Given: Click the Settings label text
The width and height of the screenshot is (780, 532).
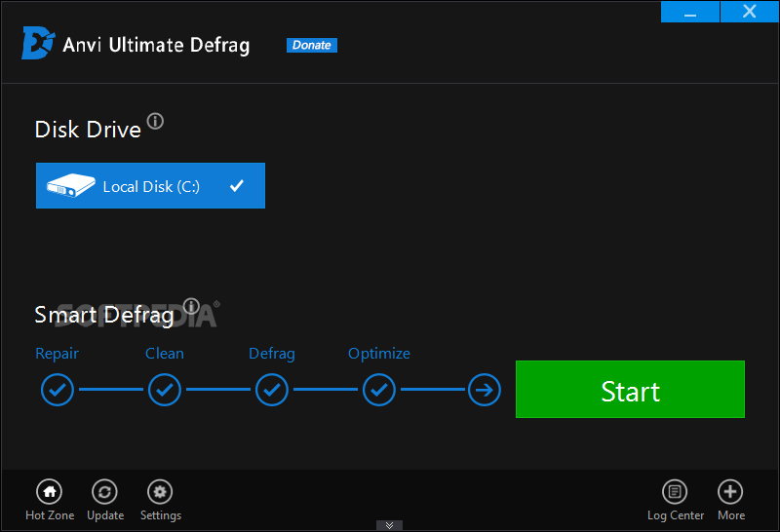Looking at the screenshot, I should [161, 515].
